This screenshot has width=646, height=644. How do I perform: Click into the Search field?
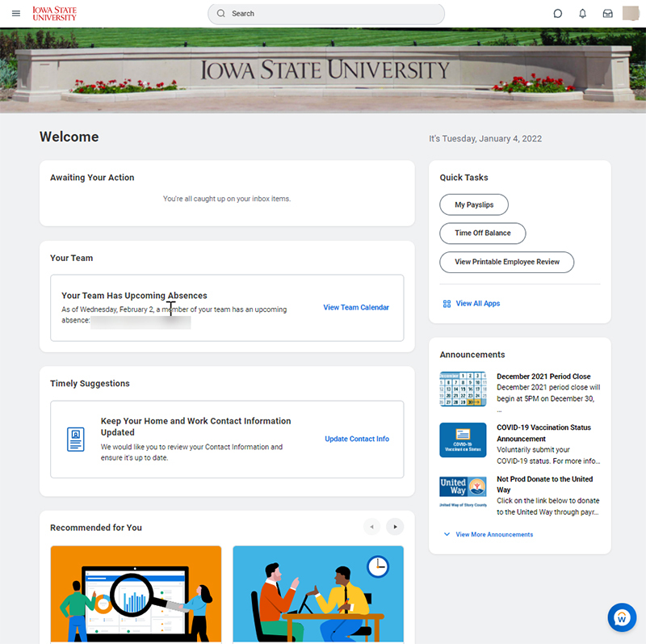326,14
